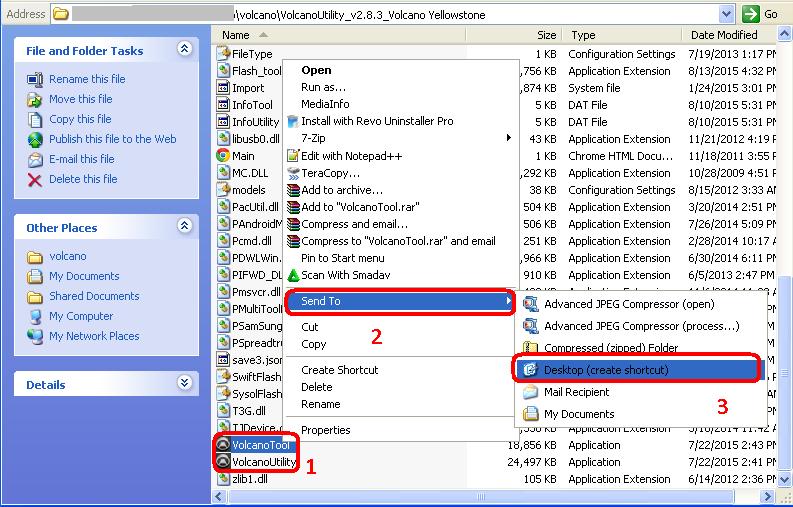Click vertical scrollbar up arrow
Image resolution: width=793 pixels, height=507 pixels.
coord(784,34)
